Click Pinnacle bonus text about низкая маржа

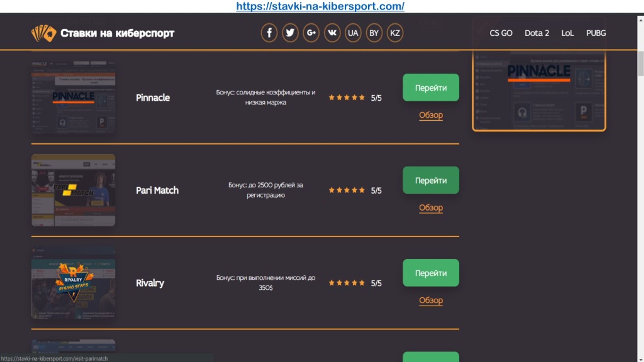[x=266, y=97]
